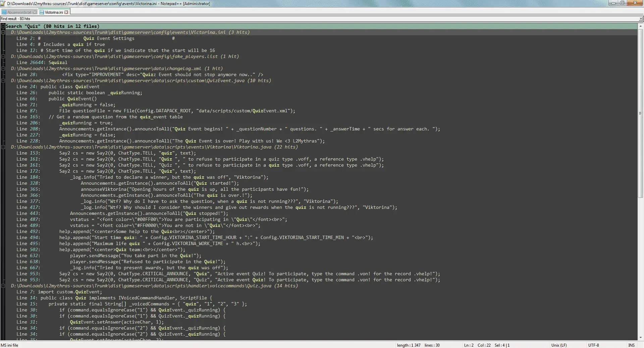Go to Line 165 'Get a random question' comment
Viewport: 644px width, 348px height.
100,117
